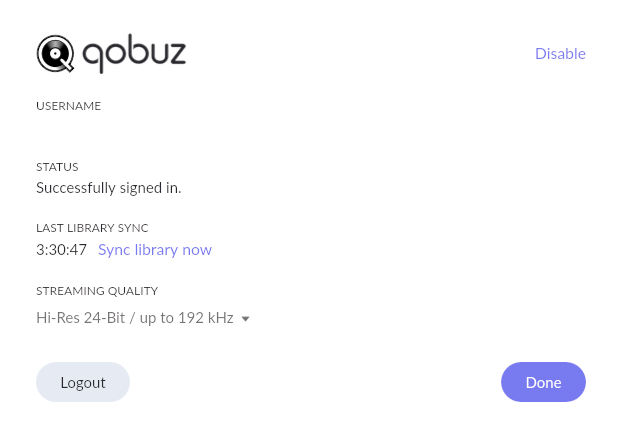Click the STATUS heading
This screenshot has width=620, height=427.
click(x=57, y=167)
